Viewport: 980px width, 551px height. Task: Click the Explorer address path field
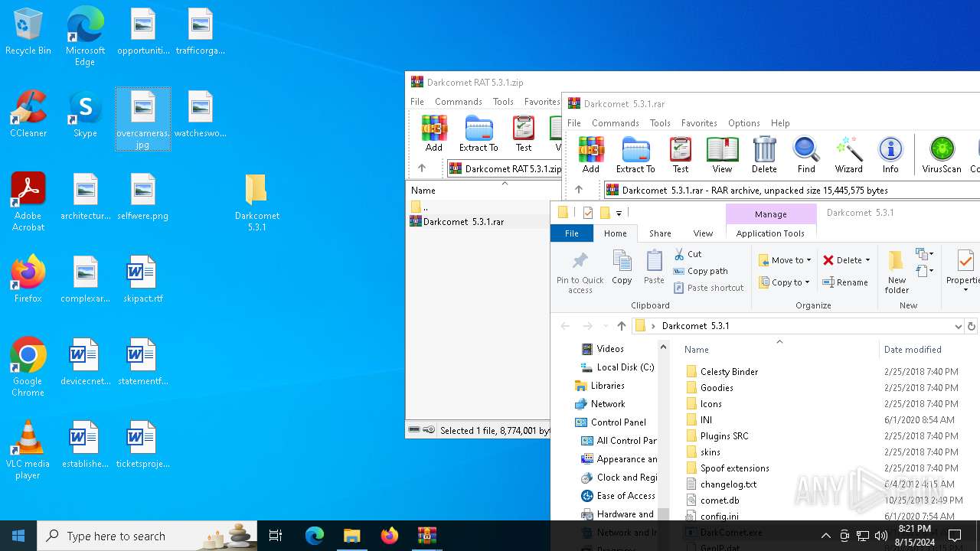click(796, 326)
